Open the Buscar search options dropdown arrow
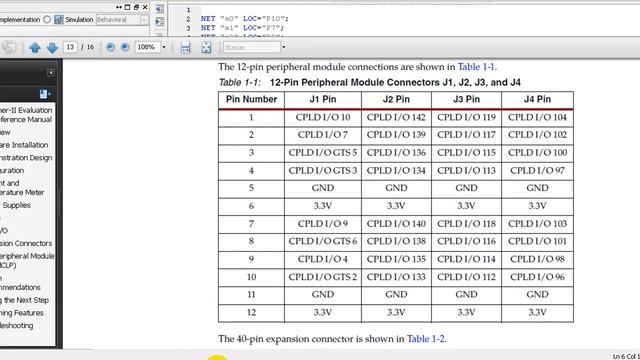 point(284,47)
